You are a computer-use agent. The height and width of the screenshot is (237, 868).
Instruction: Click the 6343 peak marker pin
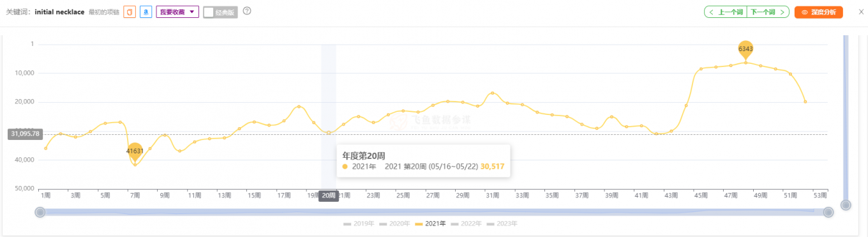(x=745, y=49)
